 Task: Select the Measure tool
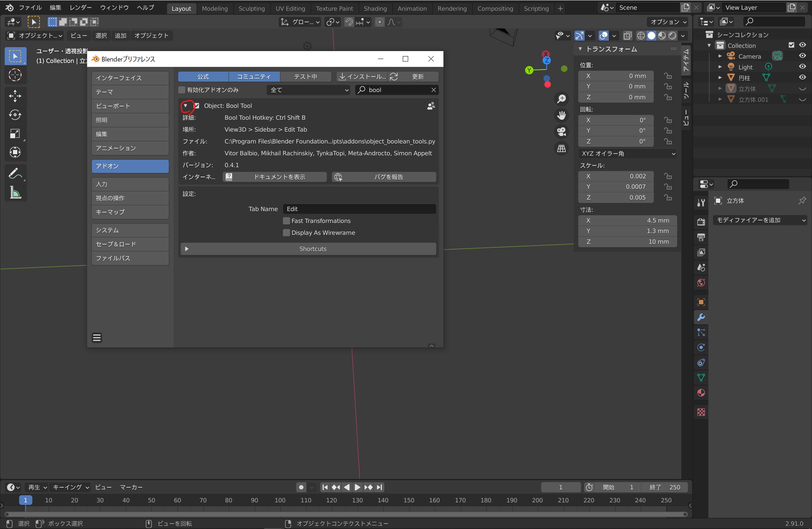tap(15, 193)
